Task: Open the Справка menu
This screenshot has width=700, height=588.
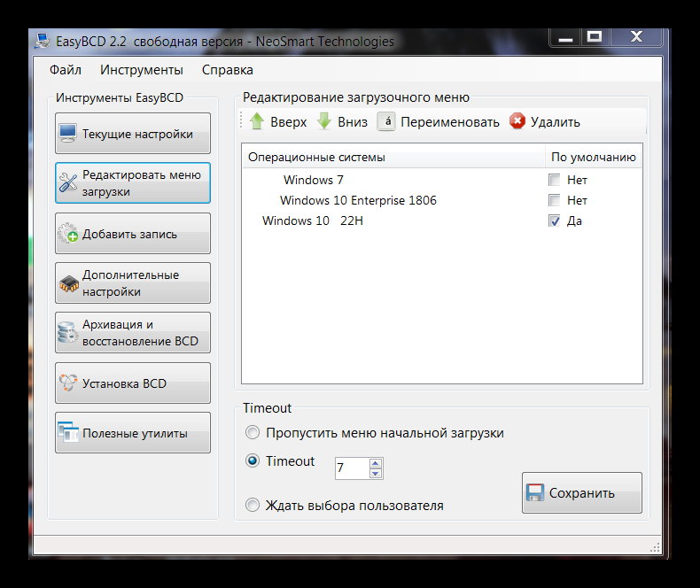Action: [x=227, y=70]
